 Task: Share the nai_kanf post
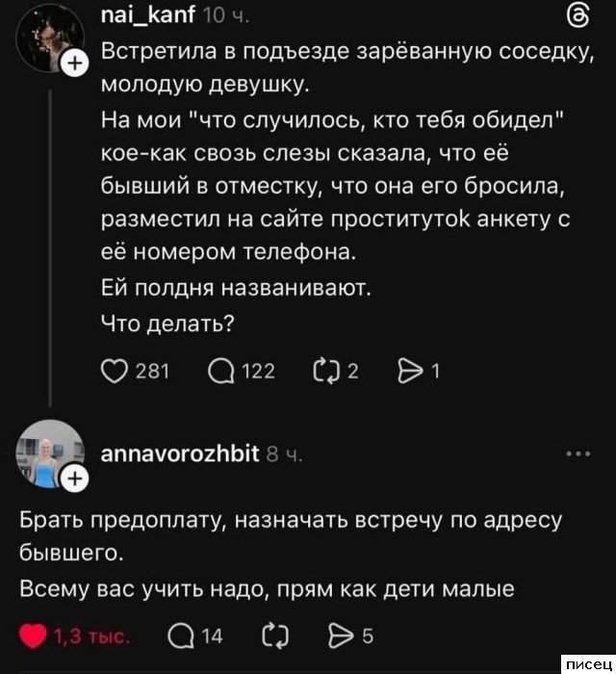[x=411, y=372]
